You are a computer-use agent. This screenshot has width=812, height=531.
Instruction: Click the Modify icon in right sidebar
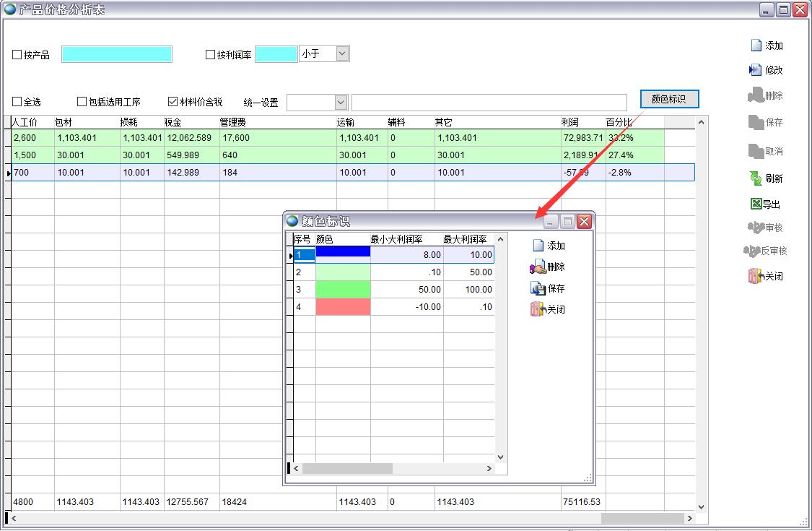pos(756,70)
